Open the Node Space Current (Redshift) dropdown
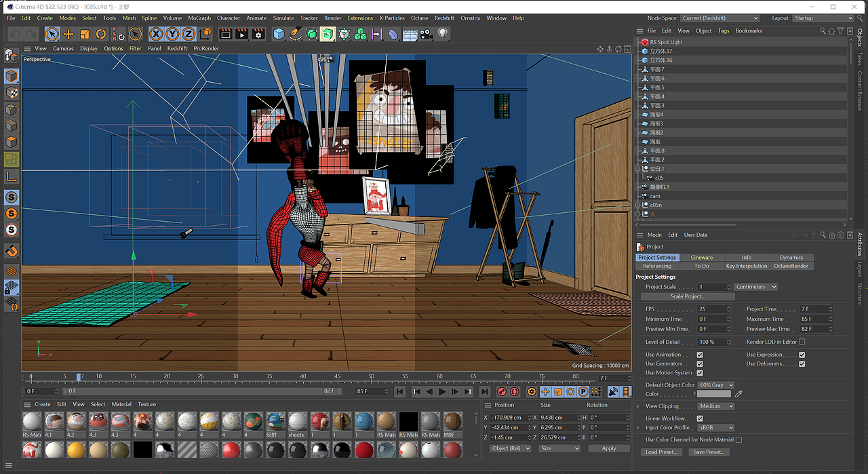868x474 pixels. (720, 18)
